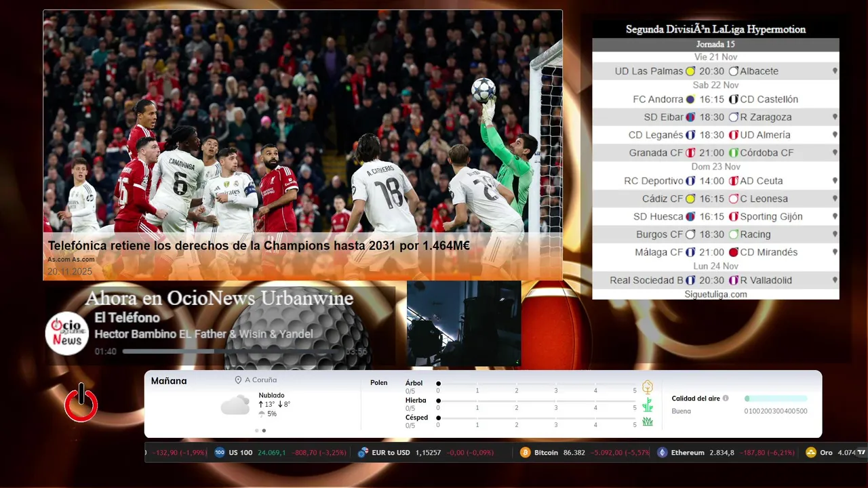
Task: Click the Ethereum icon in ticker
Action: click(x=662, y=452)
